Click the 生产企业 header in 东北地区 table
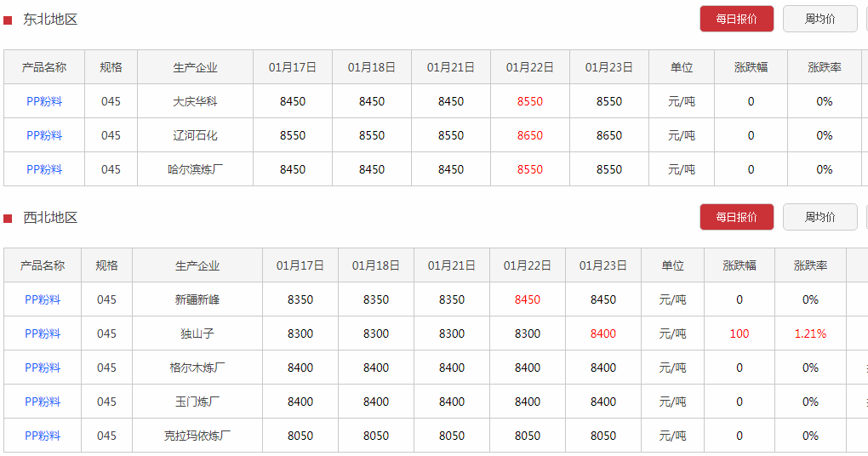 [x=195, y=67]
